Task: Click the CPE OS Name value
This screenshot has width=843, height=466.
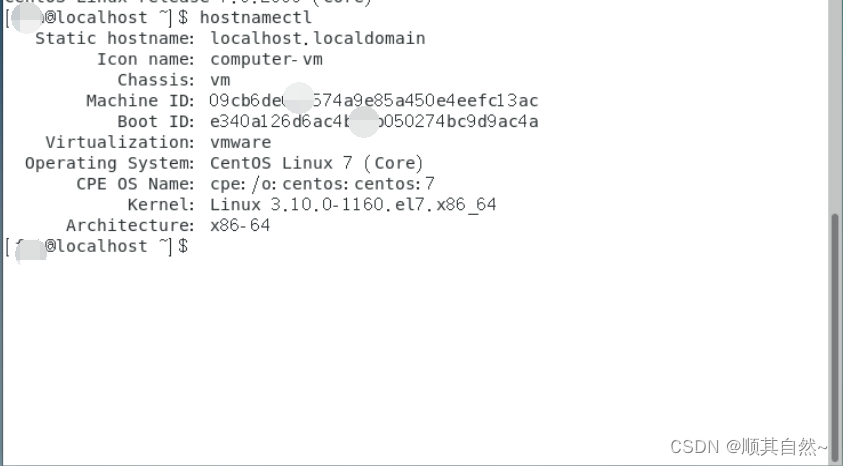Action: pyautogui.click(x=322, y=184)
